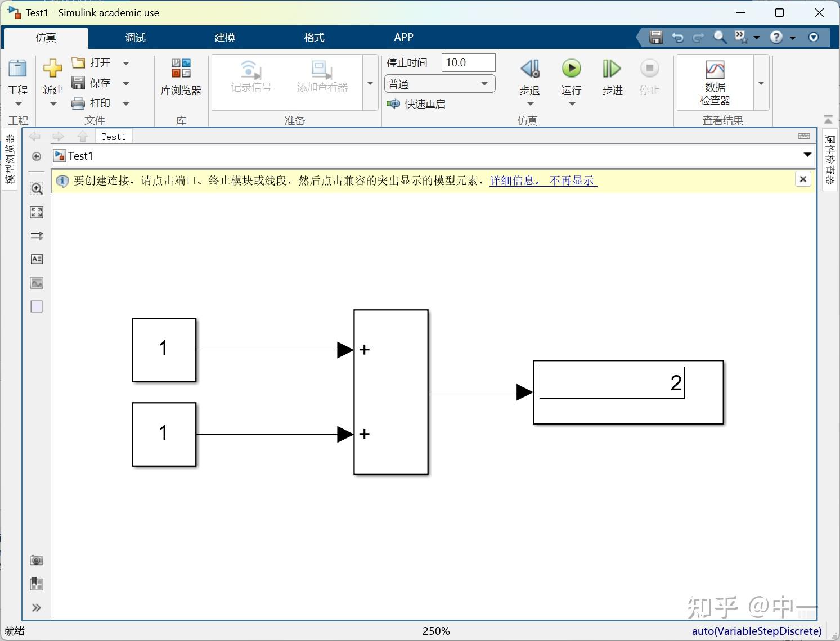Click the Save (保存) icon in ribbon
This screenshot has width=840, height=641.
tap(78, 83)
